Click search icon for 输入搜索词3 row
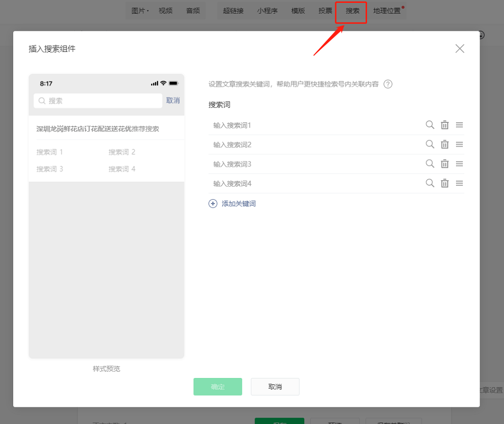This screenshot has height=424, width=504. pos(430,164)
